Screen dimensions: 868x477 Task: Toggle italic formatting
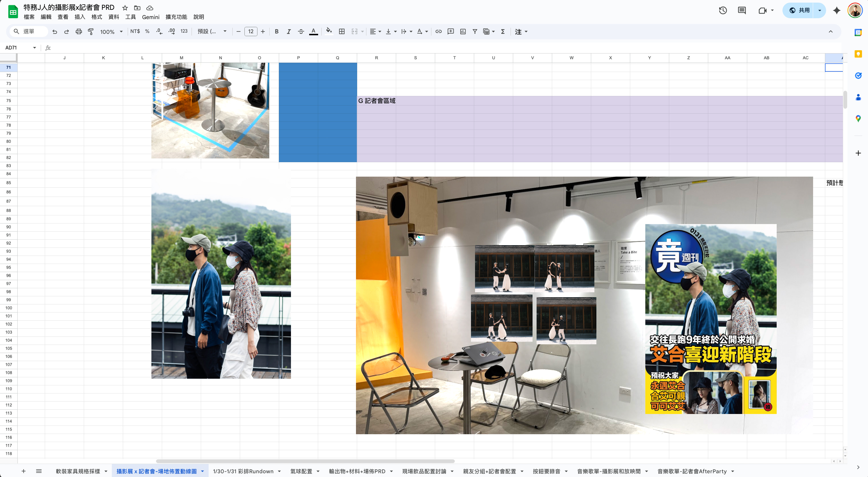click(288, 31)
